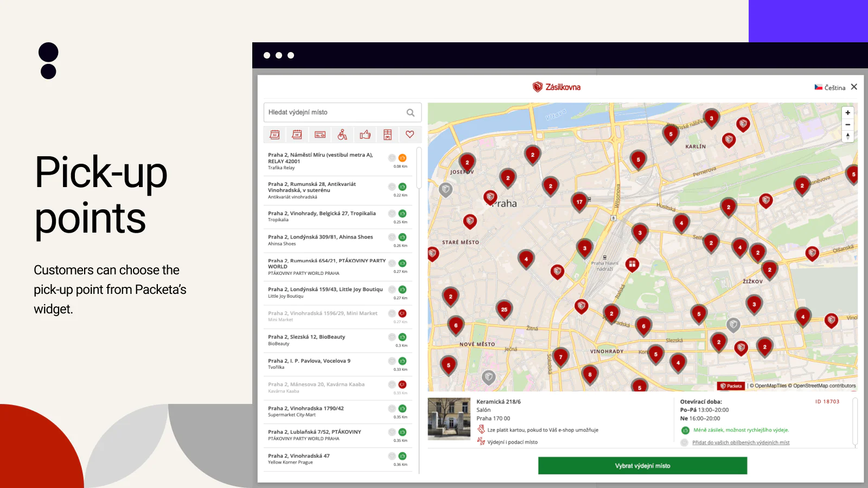The image size is (868, 488).
Task: Zoom in on the map
Action: (847, 113)
